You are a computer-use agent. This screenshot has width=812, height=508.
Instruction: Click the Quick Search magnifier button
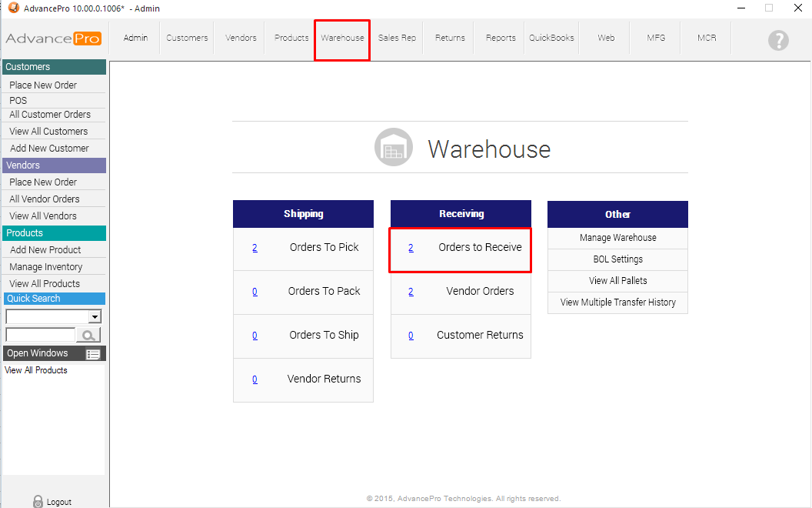click(x=89, y=335)
